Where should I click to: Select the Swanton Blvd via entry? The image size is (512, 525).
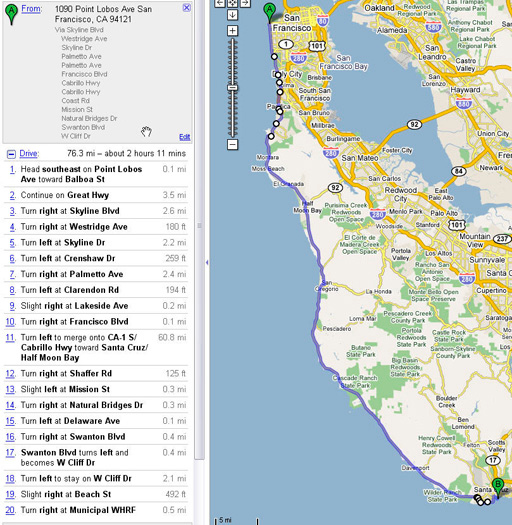(83, 127)
